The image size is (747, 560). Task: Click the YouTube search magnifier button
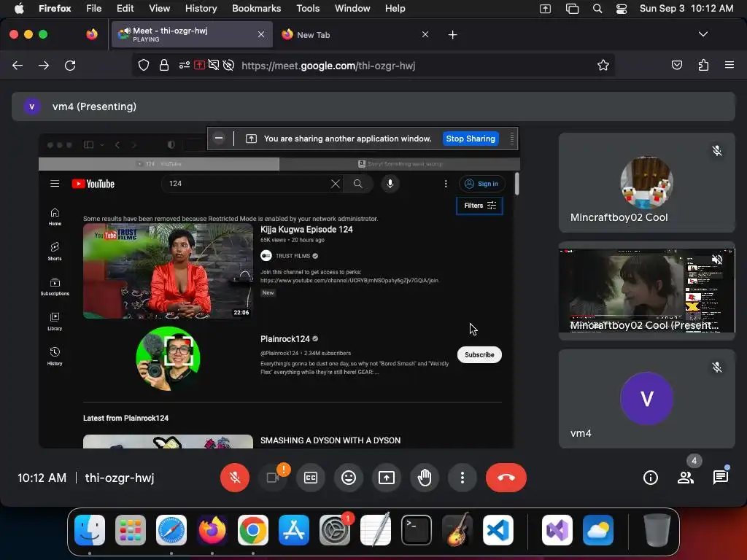coord(357,184)
